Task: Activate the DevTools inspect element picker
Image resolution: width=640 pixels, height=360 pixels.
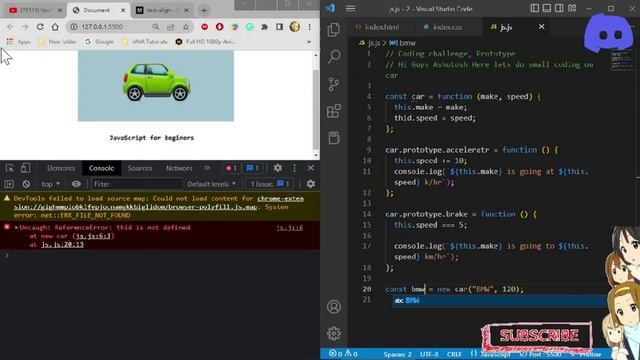Action: (x=9, y=168)
